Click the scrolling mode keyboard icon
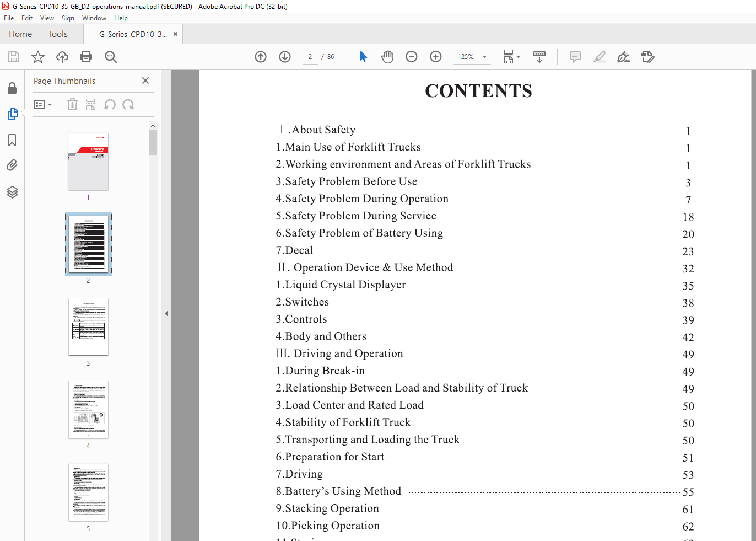 (x=539, y=57)
